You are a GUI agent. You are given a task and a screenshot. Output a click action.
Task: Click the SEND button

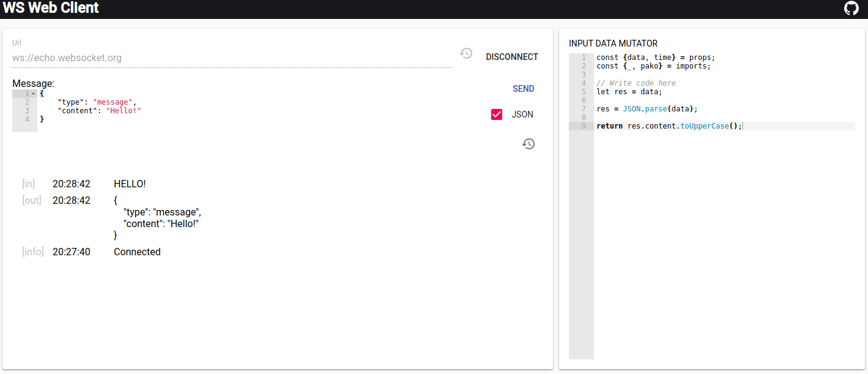(x=524, y=89)
